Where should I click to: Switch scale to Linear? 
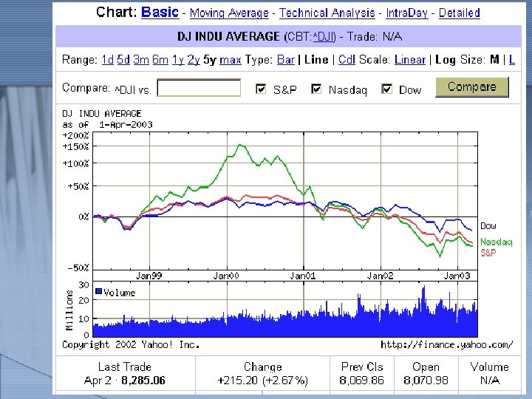click(x=410, y=60)
